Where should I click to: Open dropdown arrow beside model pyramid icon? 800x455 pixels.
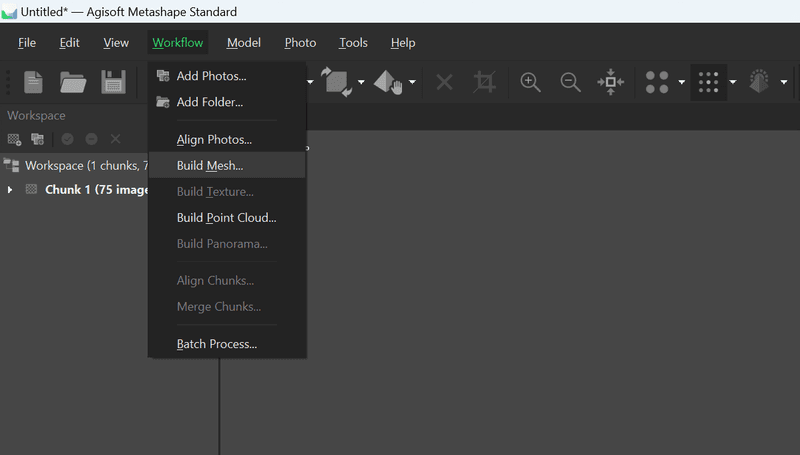tap(784, 82)
